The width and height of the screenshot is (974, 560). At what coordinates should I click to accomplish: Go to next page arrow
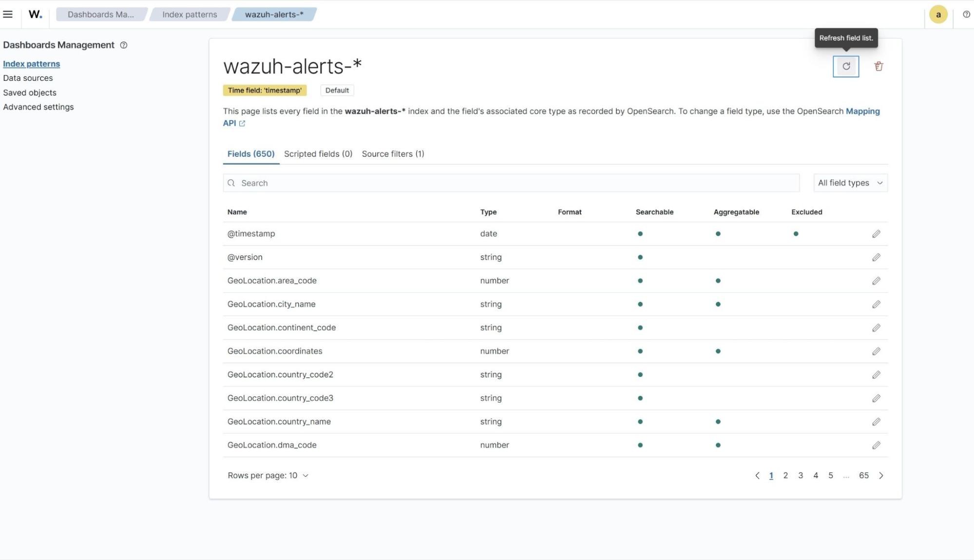(x=881, y=475)
